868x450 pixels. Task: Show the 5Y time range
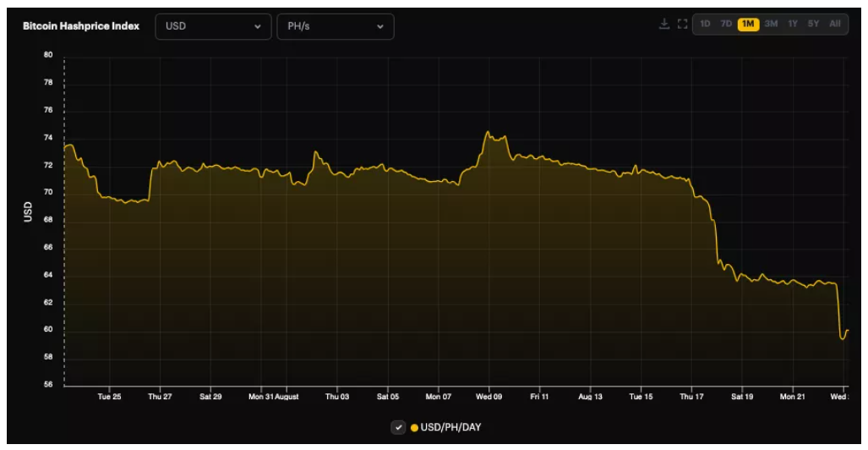pyautogui.click(x=813, y=24)
